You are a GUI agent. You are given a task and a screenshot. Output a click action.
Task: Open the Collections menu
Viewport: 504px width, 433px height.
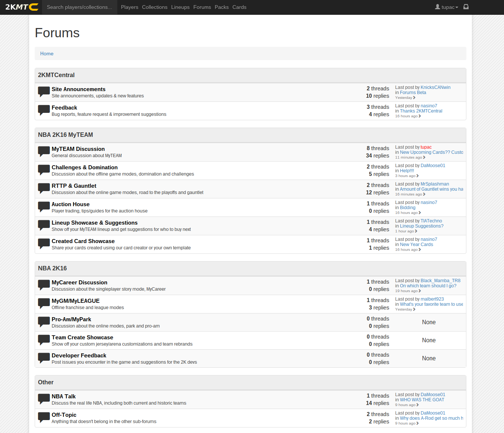pos(155,7)
